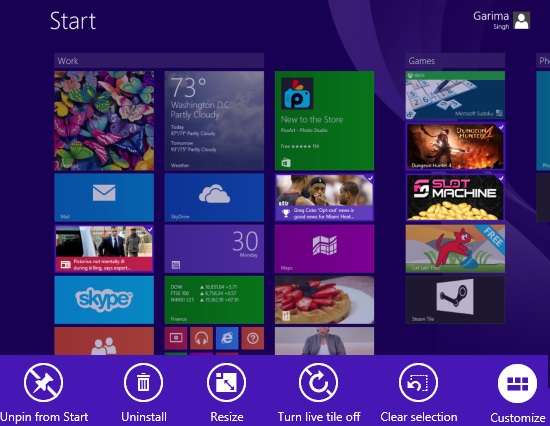550x426 pixels.
Task: Open the Resize tile option
Action: pyautogui.click(x=226, y=382)
